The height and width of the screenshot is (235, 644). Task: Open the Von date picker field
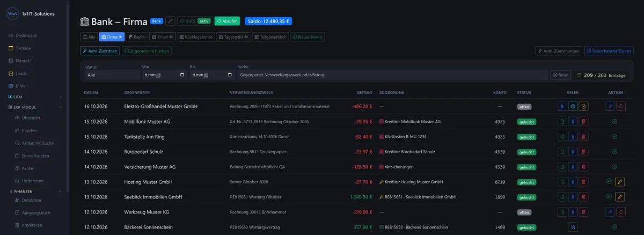164,75
